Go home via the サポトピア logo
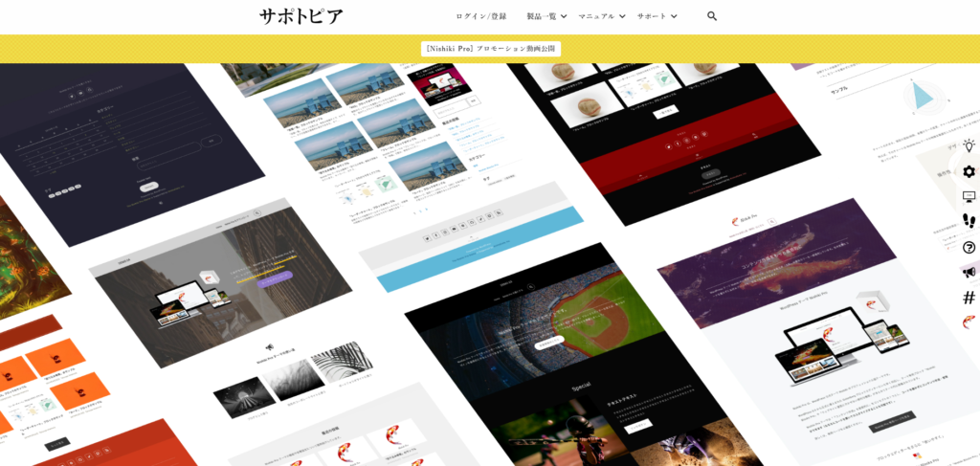 pos(301,16)
